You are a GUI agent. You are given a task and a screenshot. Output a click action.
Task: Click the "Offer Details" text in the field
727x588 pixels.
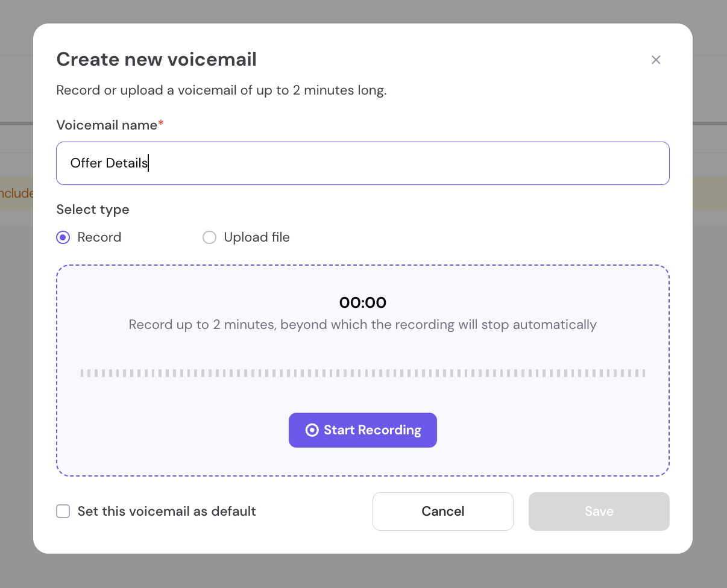[109, 163]
